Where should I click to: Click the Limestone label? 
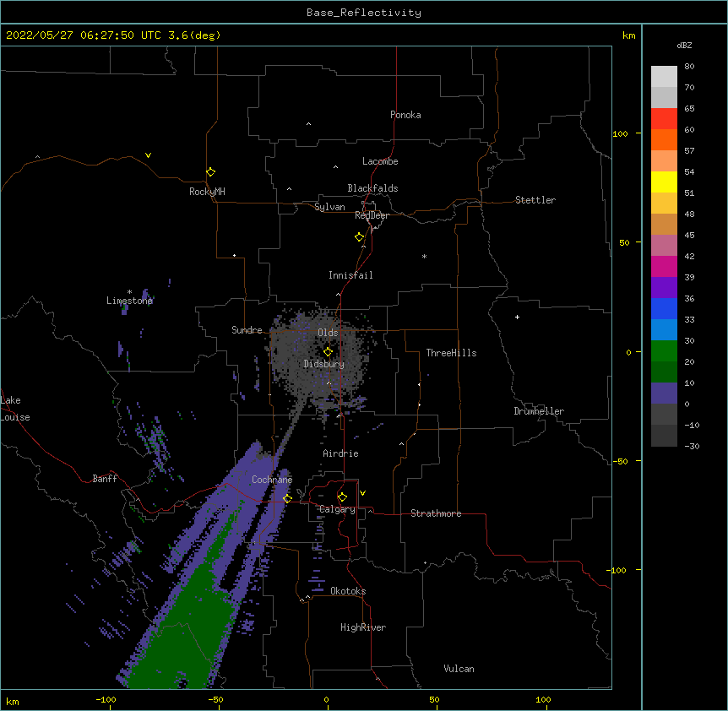[x=129, y=301]
